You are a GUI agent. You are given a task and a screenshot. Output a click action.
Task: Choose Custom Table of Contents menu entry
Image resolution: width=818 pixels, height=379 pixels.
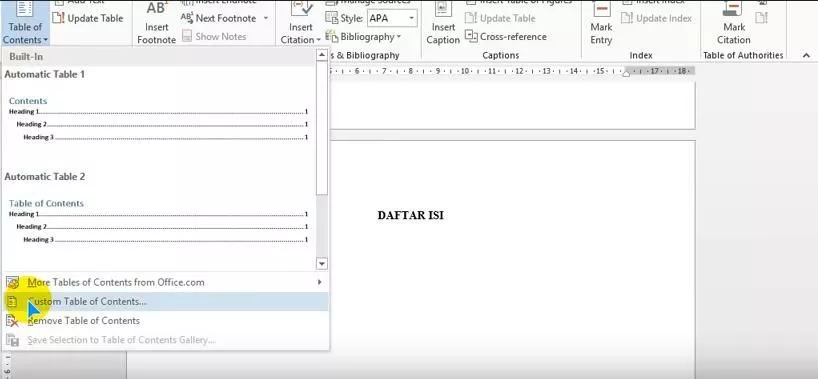click(x=165, y=302)
